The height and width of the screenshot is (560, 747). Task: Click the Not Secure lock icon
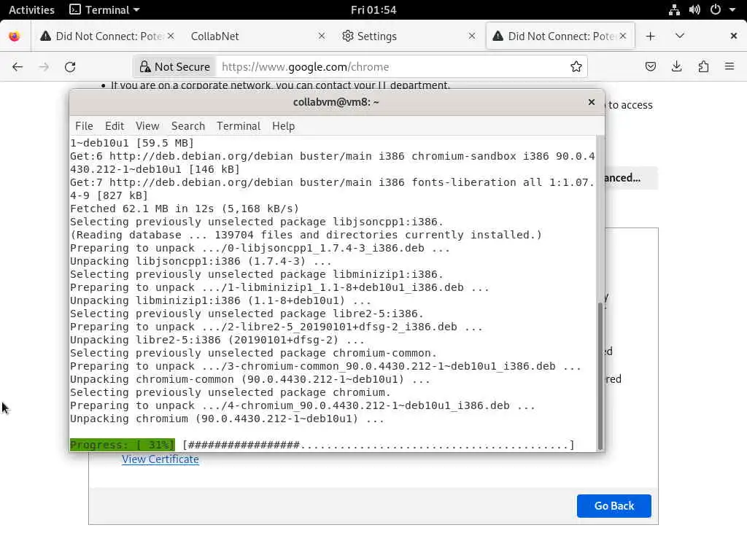click(x=145, y=66)
